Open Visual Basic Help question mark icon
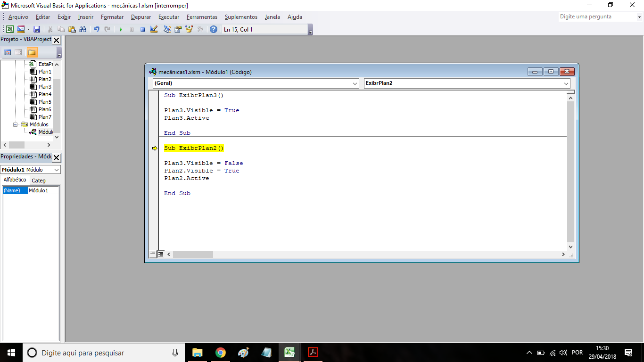The height and width of the screenshot is (362, 644). pyautogui.click(x=214, y=29)
